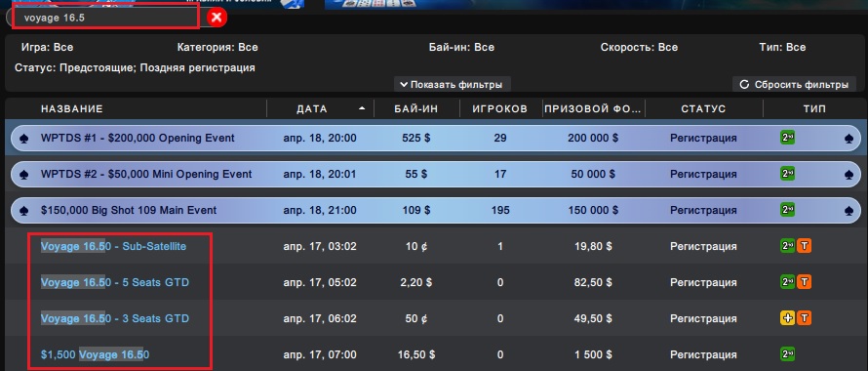Image resolution: width=868 pixels, height=371 pixels.
Task: Click left spade icon of WPTDS #2 row
Action: pyautogui.click(x=23, y=175)
